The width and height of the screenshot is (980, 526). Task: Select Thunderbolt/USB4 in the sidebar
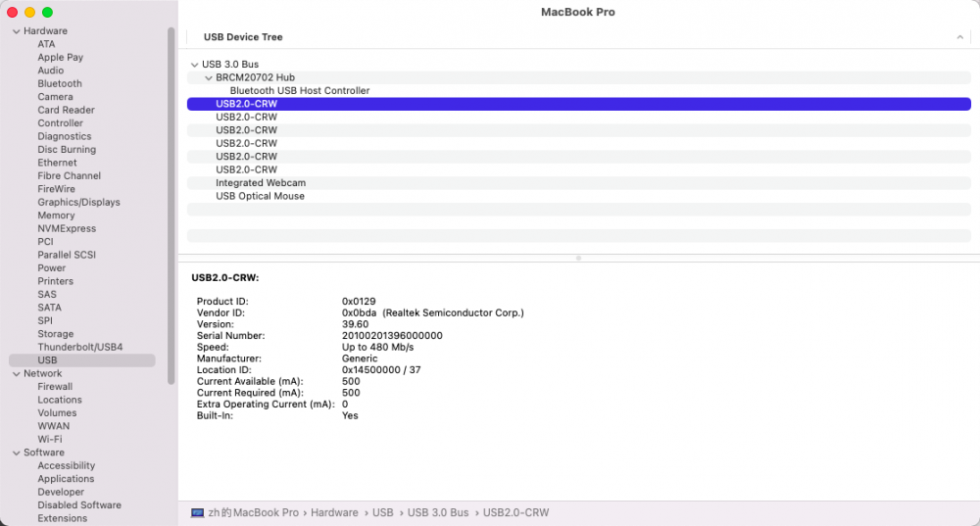click(x=80, y=348)
